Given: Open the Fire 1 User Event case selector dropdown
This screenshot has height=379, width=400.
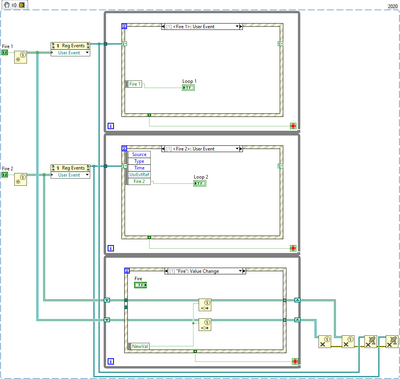Looking at the screenshot, I should click(202, 27).
